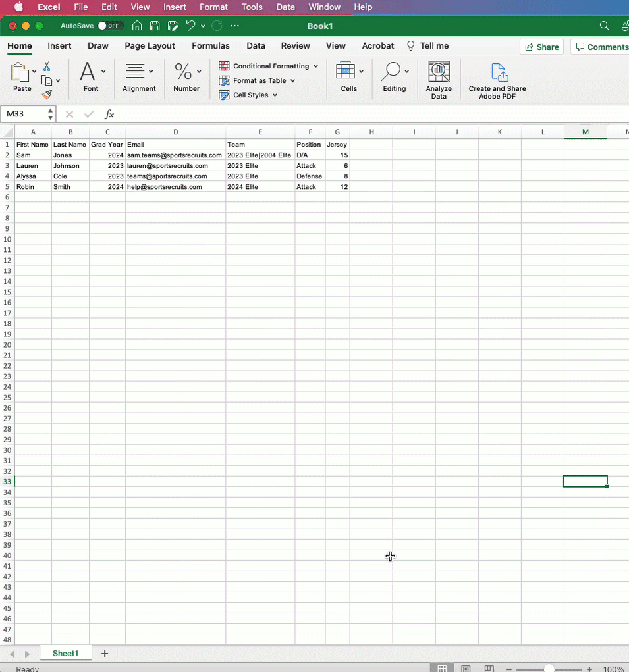Click the Undo icon
The height and width of the screenshot is (672, 629).
[192, 26]
